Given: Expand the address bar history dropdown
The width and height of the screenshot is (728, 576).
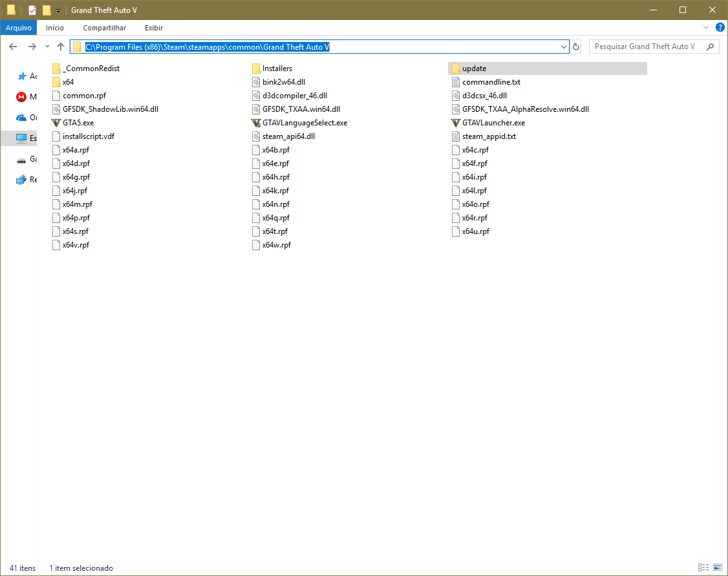Looking at the screenshot, I should 563,47.
